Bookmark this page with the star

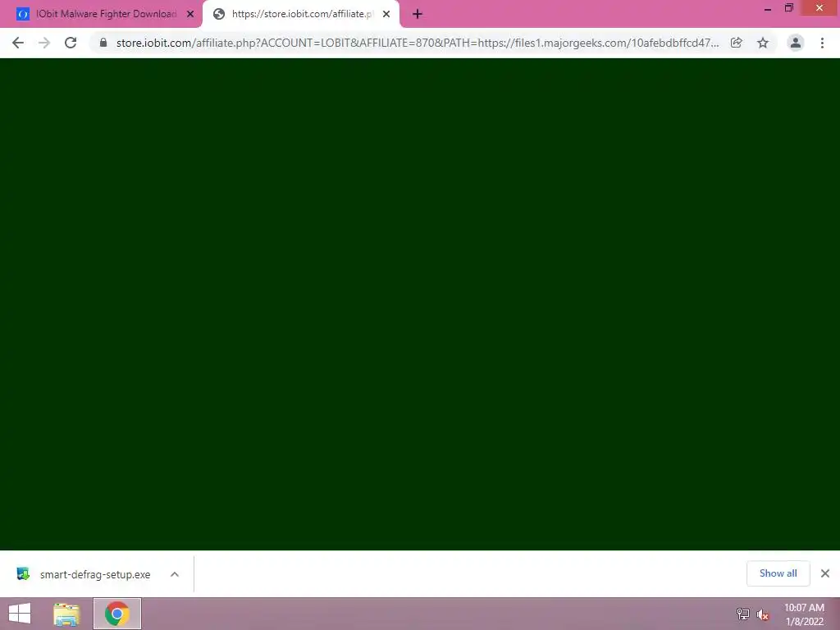pos(763,43)
